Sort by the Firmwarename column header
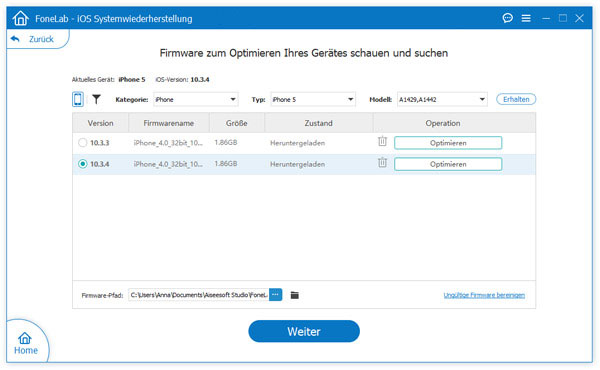This screenshot has width=600, height=370. point(169,123)
